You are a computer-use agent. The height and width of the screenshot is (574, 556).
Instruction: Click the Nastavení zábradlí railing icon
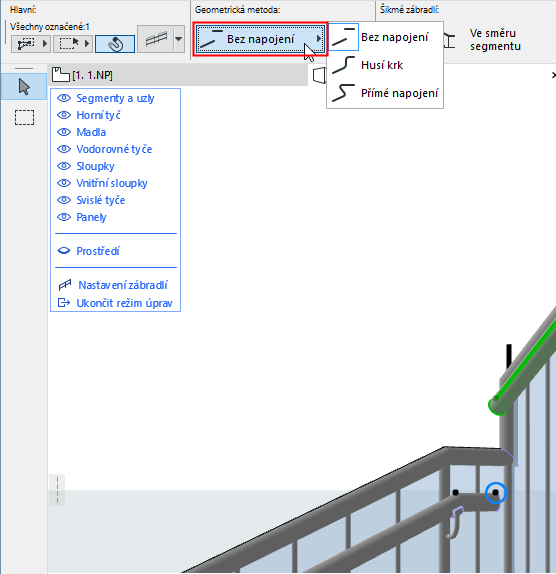pyautogui.click(x=65, y=285)
